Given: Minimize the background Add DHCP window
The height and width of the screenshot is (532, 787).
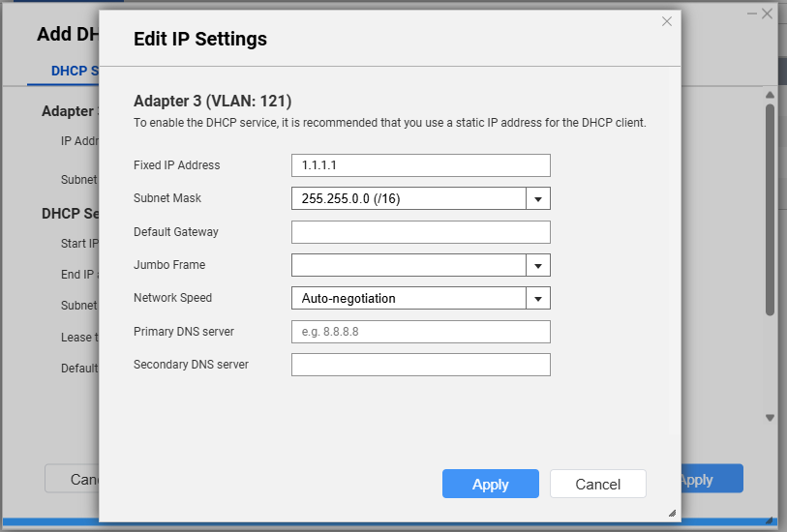Looking at the screenshot, I should [x=750, y=14].
